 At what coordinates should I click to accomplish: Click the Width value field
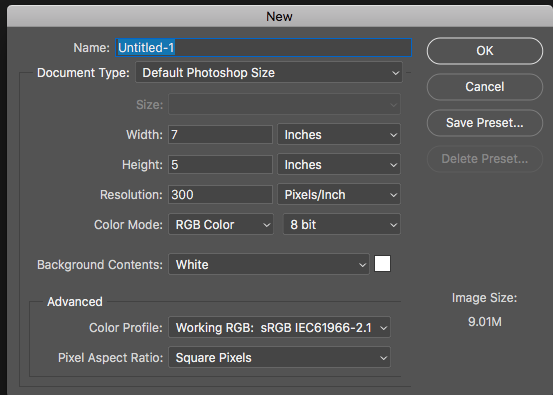[220, 134]
